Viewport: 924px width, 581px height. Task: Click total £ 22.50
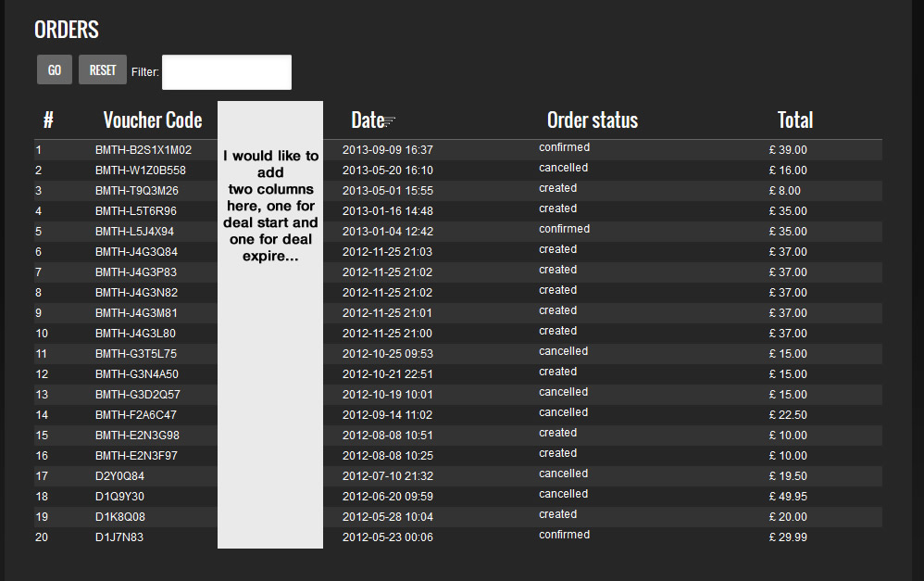point(788,414)
